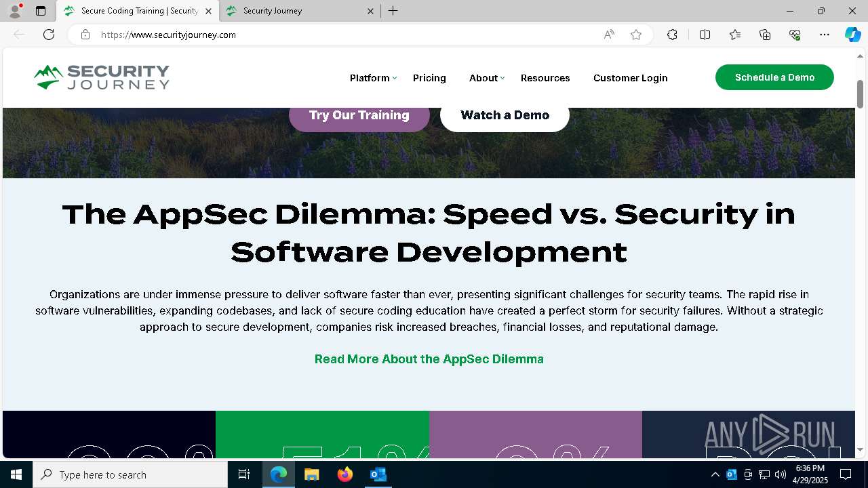Add page to favorites star icon
This screenshot has width=868, height=488.
pos(636,35)
